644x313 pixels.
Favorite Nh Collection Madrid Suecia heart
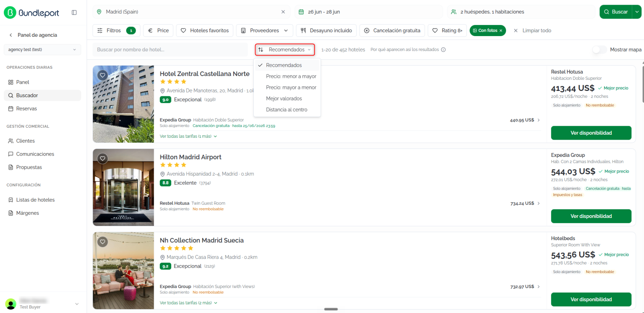tap(103, 242)
